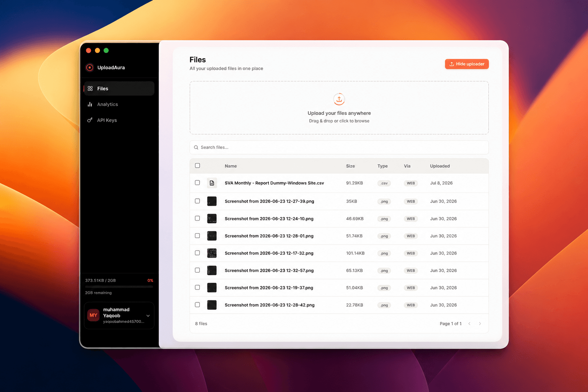Click the Jul 8, 2026 upload date
This screenshot has width=588, height=392.
(x=441, y=183)
